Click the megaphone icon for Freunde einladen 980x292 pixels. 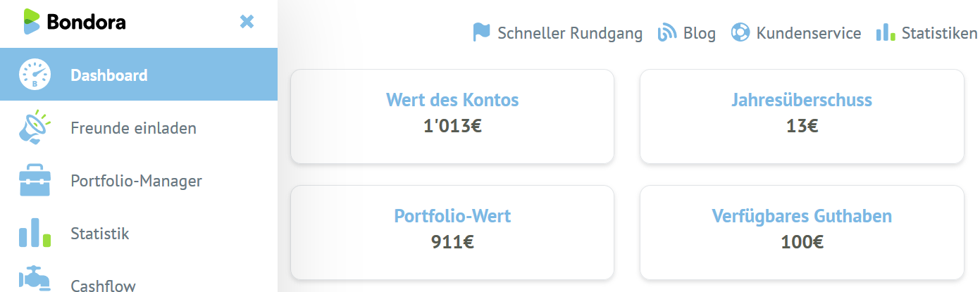click(34, 128)
